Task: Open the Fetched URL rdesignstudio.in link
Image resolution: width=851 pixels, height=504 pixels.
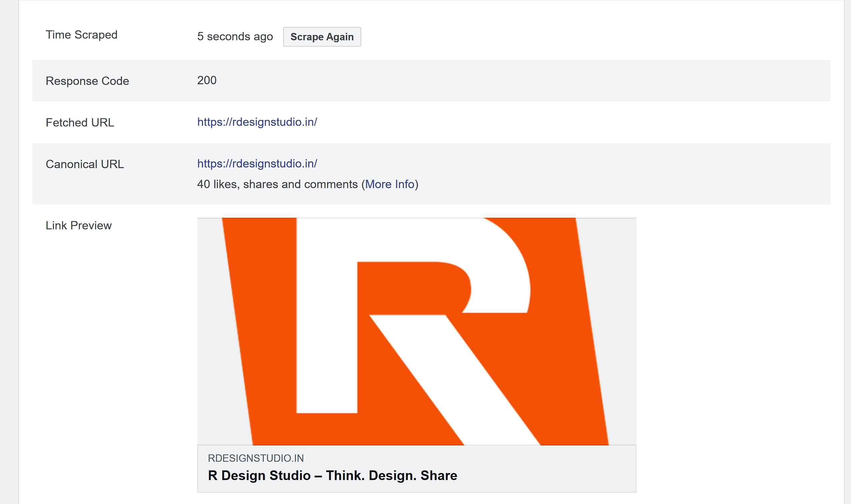Action: (257, 122)
